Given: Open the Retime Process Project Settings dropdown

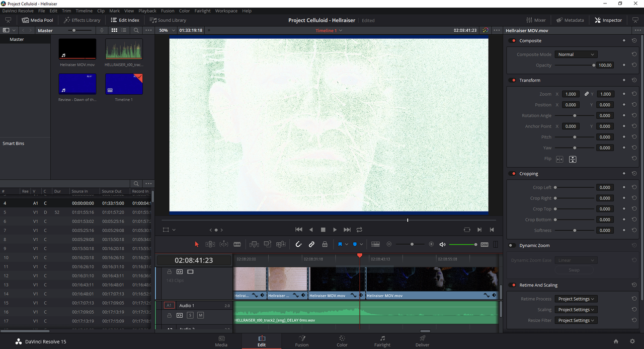Looking at the screenshot, I should [576, 299].
